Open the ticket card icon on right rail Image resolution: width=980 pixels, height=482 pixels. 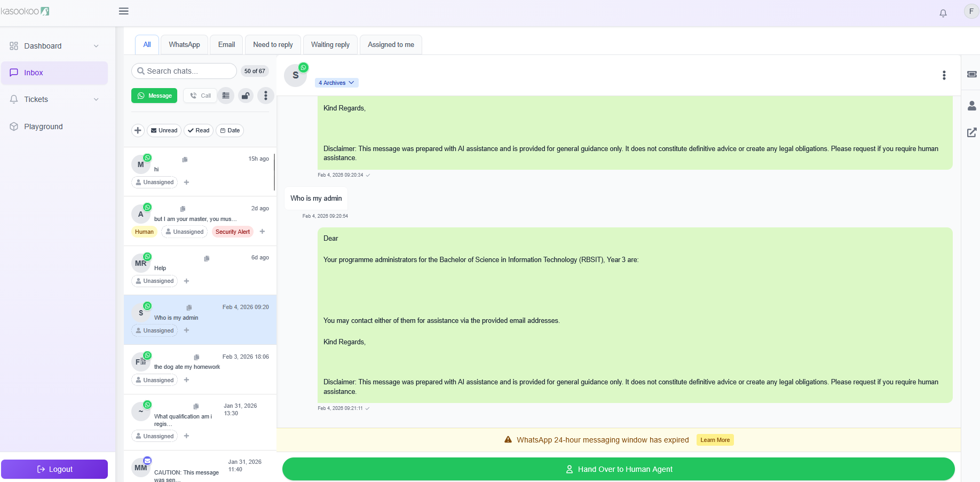972,74
